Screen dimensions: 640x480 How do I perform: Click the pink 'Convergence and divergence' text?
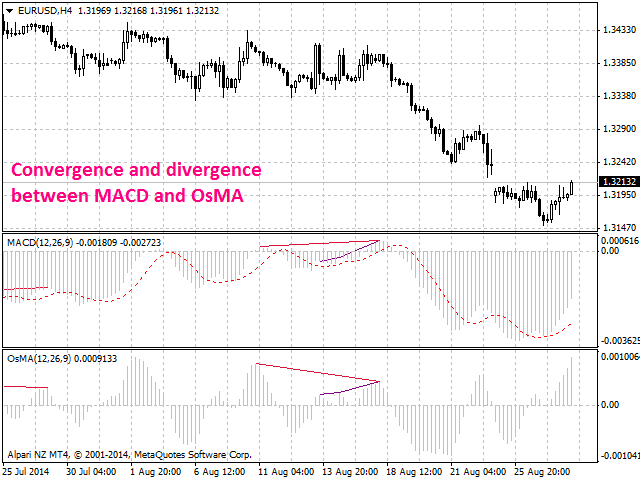(x=136, y=169)
